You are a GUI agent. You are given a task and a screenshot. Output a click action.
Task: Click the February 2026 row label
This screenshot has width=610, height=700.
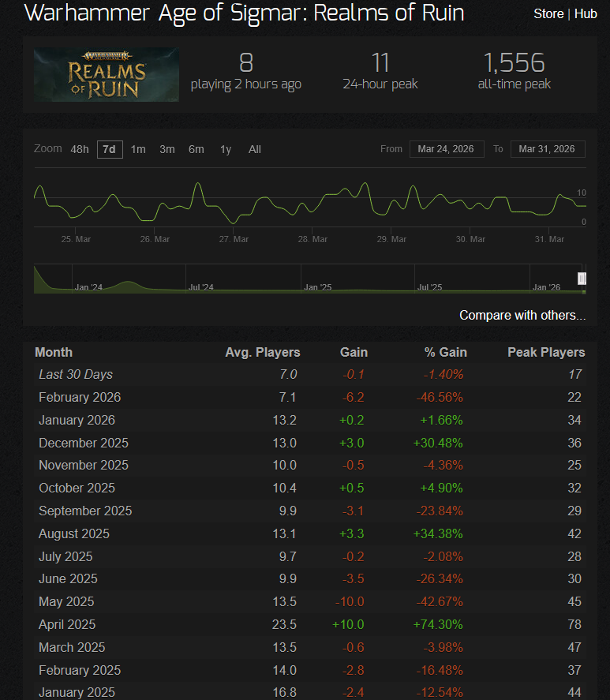80,397
